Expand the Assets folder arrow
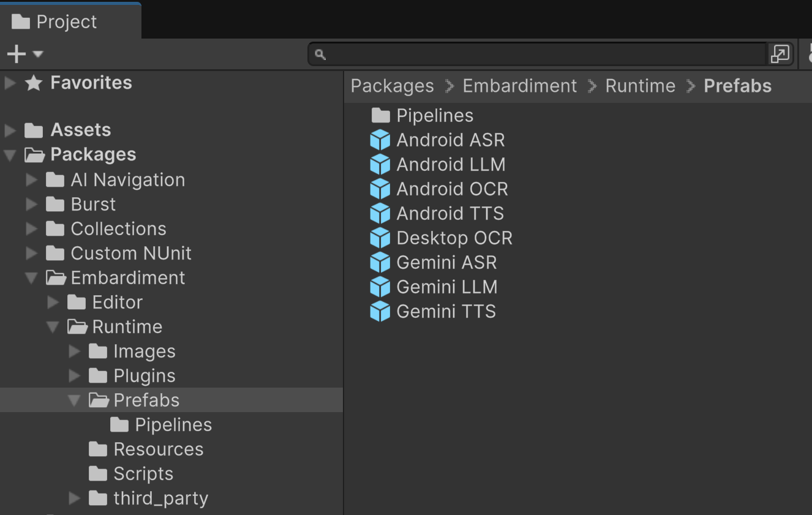Image resolution: width=812 pixels, height=515 pixels. point(10,130)
